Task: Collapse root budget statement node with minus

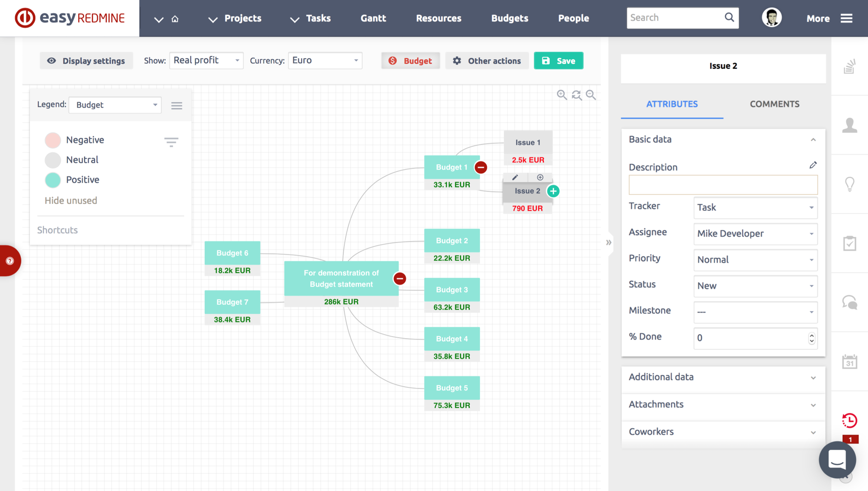Action: [400, 279]
